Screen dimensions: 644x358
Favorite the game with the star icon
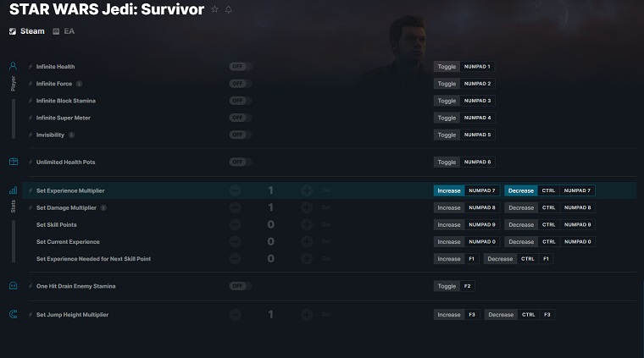pyautogui.click(x=214, y=9)
